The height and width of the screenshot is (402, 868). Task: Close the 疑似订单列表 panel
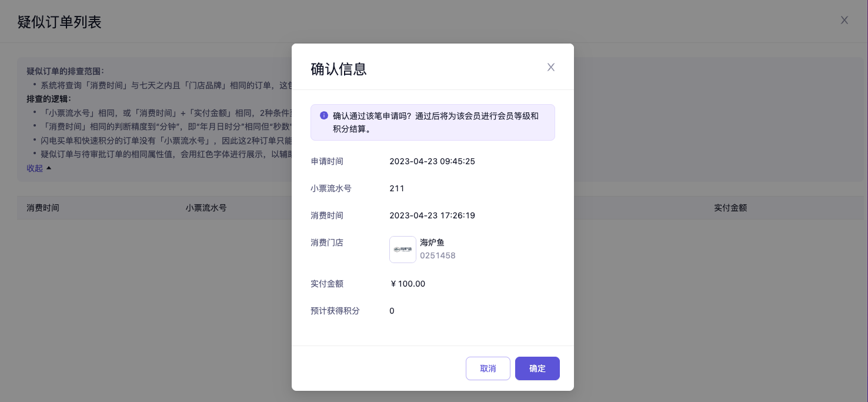pos(844,20)
